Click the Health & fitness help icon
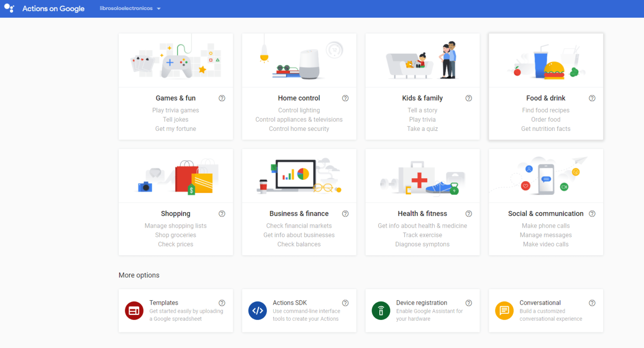The image size is (644, 348). (x=469, y=214)
